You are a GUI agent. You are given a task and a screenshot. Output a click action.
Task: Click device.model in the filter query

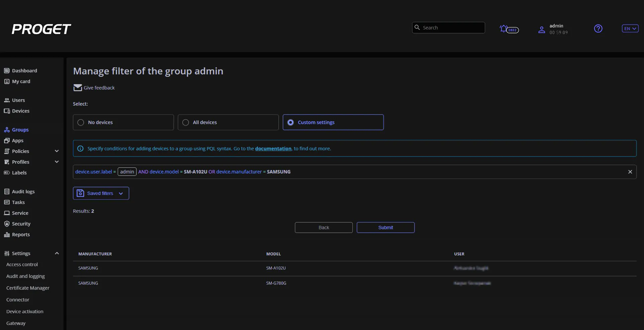tap(164, 172)
